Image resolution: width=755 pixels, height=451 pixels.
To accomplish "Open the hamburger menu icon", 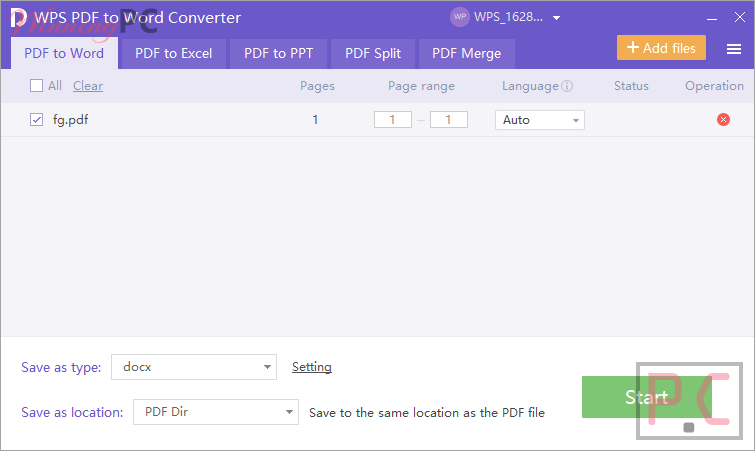I will click(734, 49).
